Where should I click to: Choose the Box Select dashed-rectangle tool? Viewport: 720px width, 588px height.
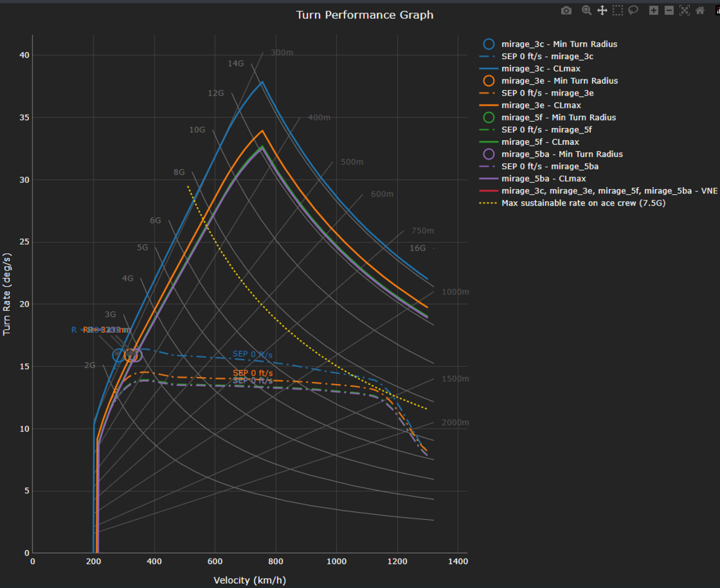point(617,10)
